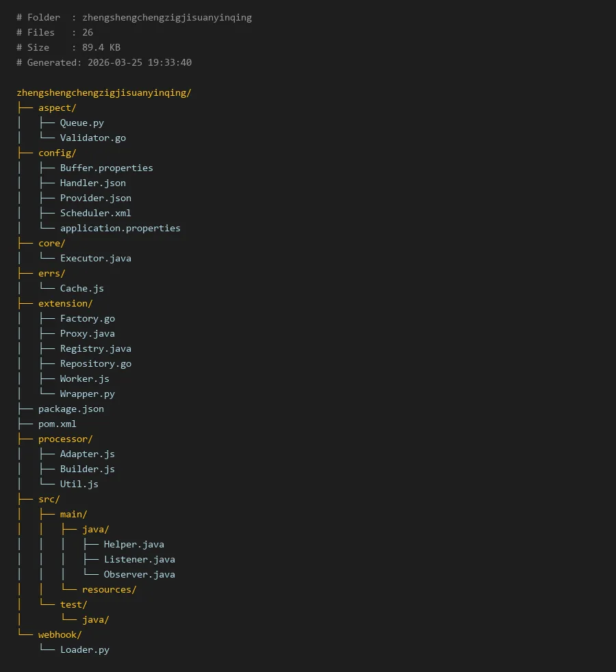Screen dimensions: 616x672
Task: Collapse the errs/ folder
Action: tap(51, 273)
